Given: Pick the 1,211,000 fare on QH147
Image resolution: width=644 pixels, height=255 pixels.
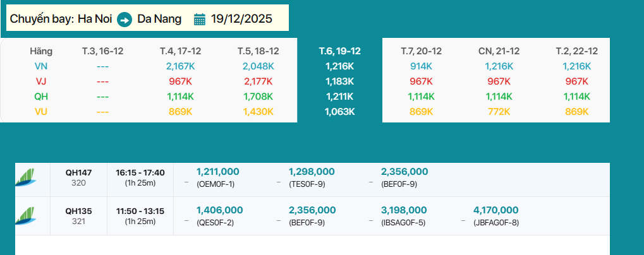Looking at the screenshot, I should 217,172.
